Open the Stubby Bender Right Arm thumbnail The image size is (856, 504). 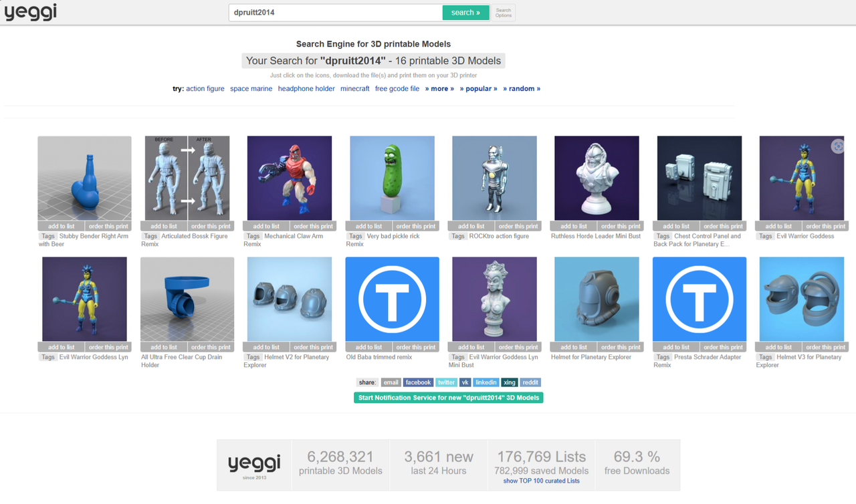pyautogui.click(x=84, y=178)
